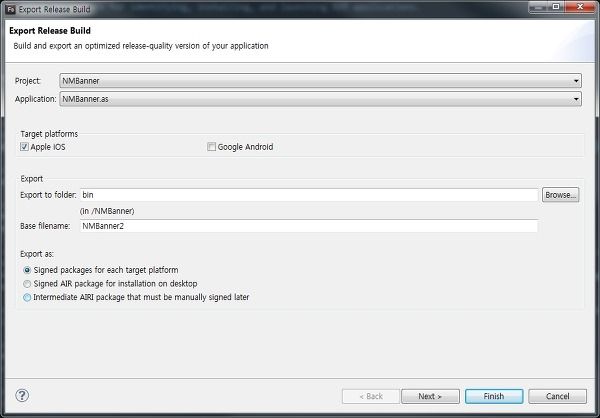Focus the Export to folder field
This screenshot has height=418, width=600.
tap(309, 195)
